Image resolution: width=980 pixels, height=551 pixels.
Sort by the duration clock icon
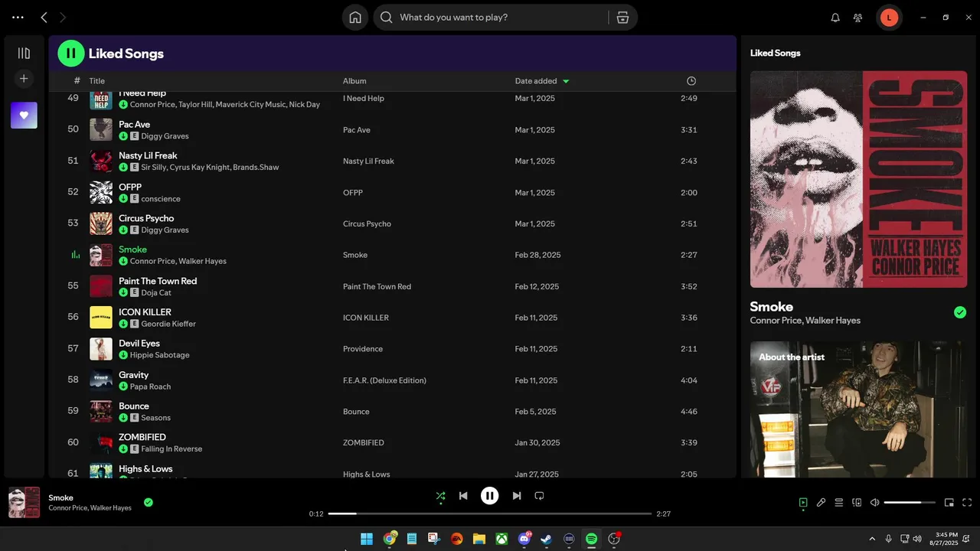(x=691, y=81)
